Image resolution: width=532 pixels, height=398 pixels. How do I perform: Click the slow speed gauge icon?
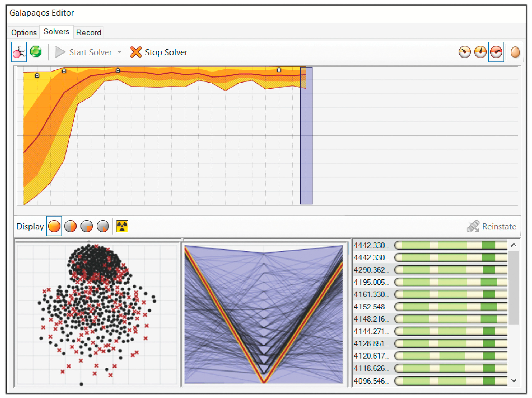coord(464,52)
